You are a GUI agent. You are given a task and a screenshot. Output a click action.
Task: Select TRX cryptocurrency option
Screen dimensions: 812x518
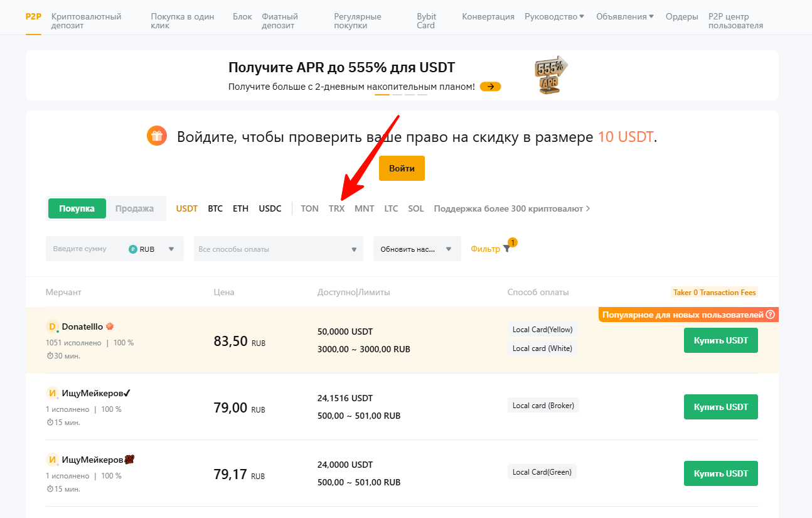tap(336, 208)
